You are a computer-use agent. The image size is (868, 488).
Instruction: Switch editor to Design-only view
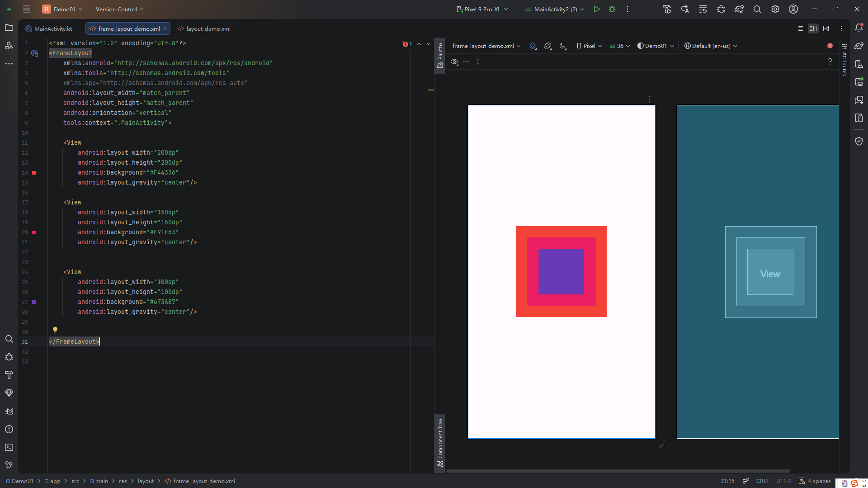[826, 28]
